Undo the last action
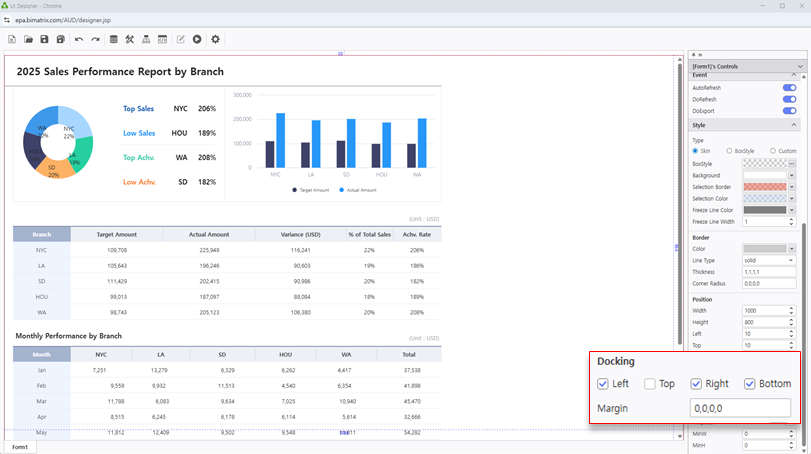The height and width of the screenshot is (454, 811). click(x=79, y=40)
